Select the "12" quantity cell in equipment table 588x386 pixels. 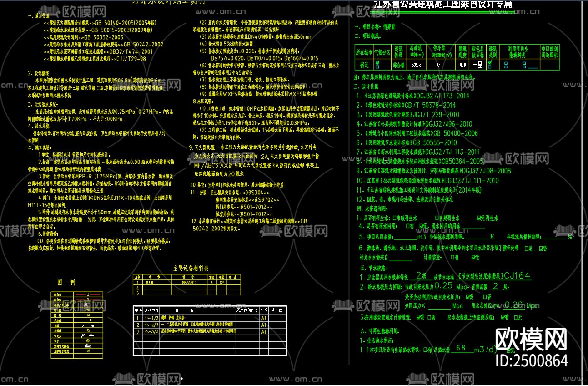coord(222,283)
